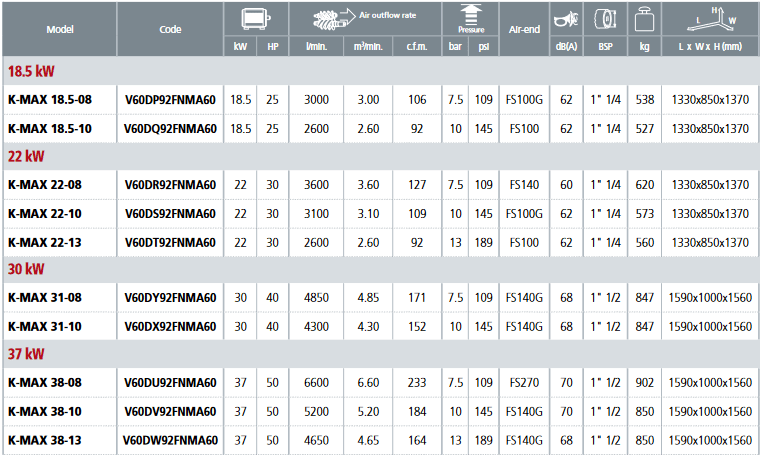The width and height of the screenshot is (762, 458).
Task: Click code V60DR92FNMA60
Action: (170, 185)
